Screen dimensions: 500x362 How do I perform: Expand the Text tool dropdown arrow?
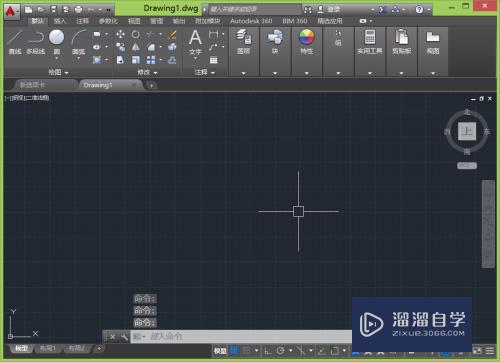[x=195, y=59]
